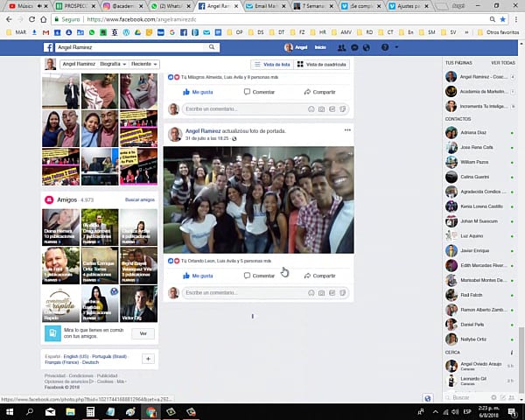Open Chrome icon in taskbar
This screenshot has height=420, width=525.
click(x=151, y=411)
